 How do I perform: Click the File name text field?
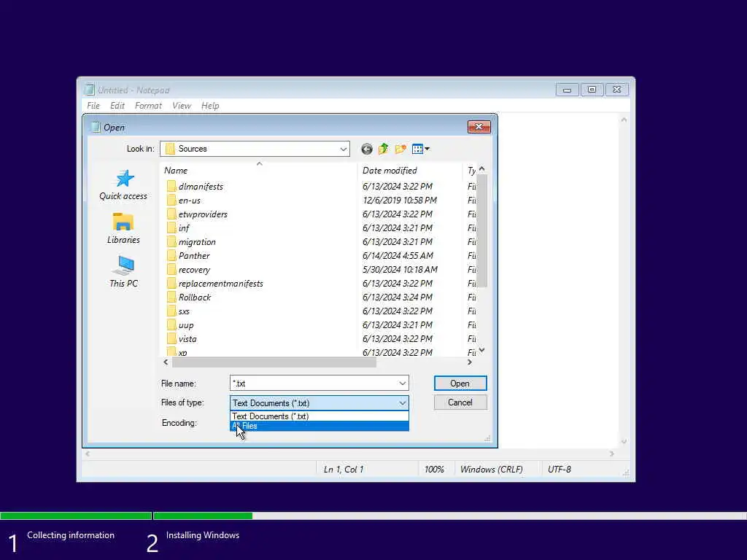314,384
